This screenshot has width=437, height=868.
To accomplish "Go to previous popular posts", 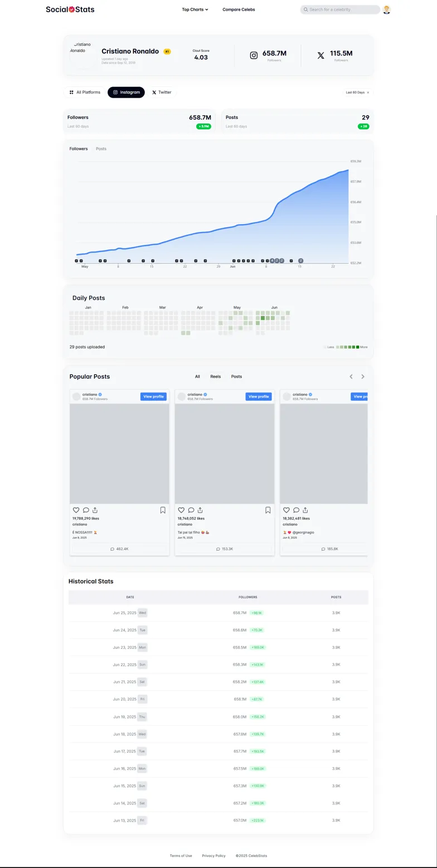I will [x=351, y=377].
